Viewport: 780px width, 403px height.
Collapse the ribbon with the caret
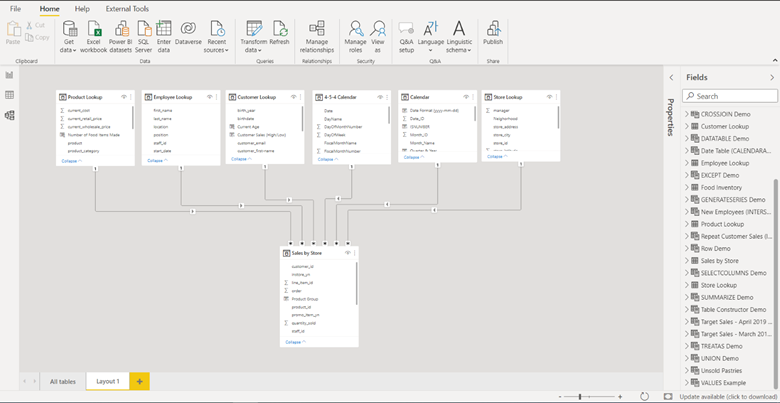775,60
